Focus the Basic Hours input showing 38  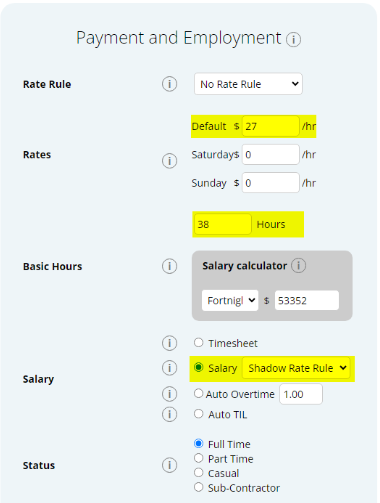pyautogui.click(x=223, y=224)
